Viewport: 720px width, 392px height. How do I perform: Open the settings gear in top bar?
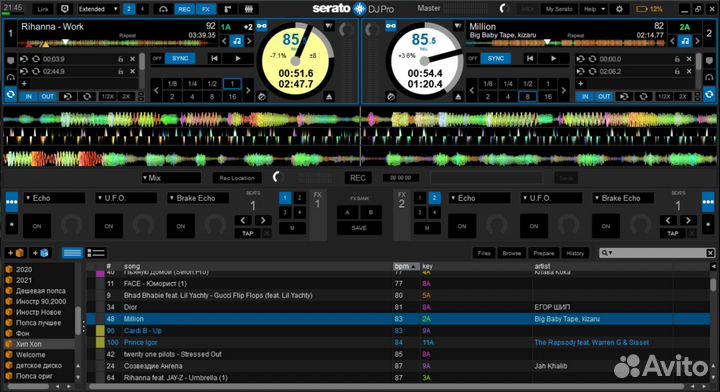pos(619,9)
